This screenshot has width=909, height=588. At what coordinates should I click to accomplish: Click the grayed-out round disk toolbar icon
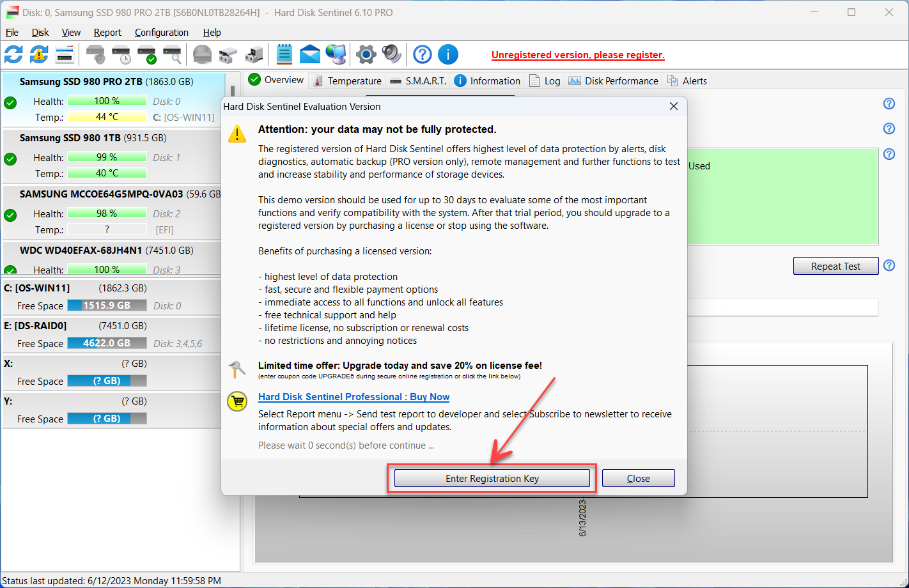[202, 55]
